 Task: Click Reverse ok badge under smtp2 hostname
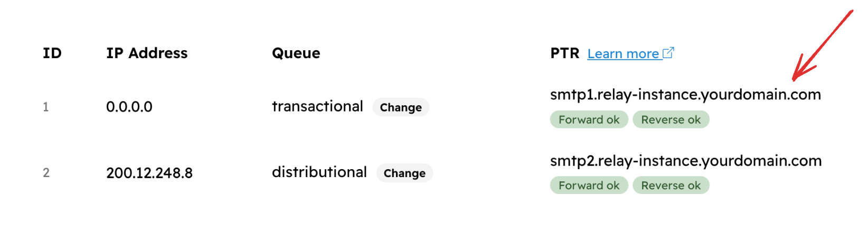pos(671,186)
